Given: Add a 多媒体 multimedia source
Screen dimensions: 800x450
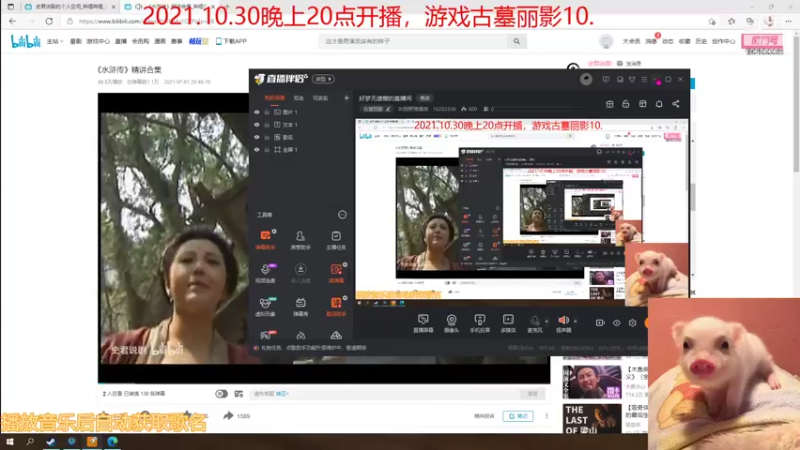Looking at the screenshot, I should (508, 323).
